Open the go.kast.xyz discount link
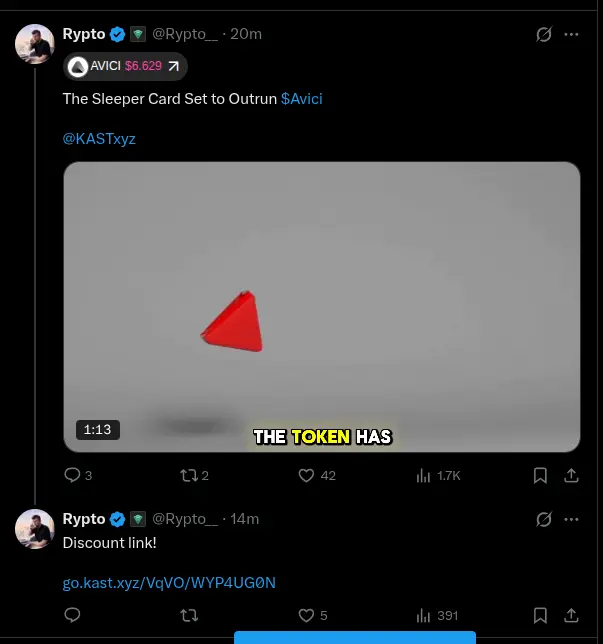The height and width of the screenshot is (644, 603). click(168, 581)
